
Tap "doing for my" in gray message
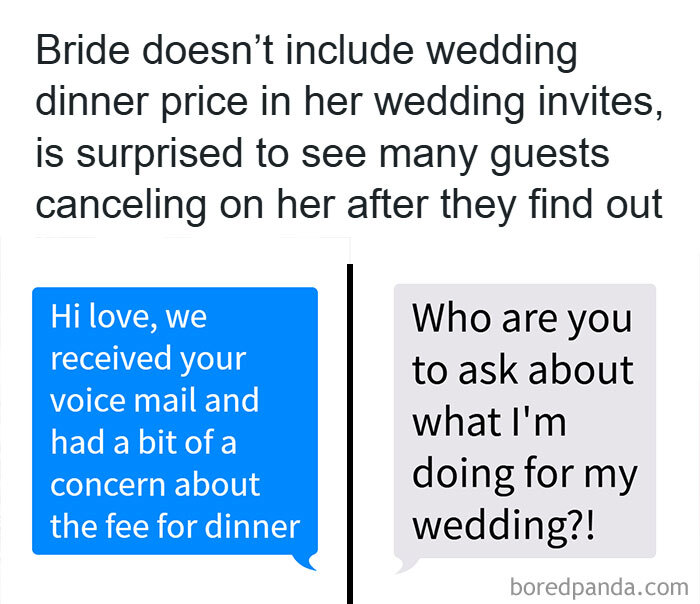[525, 475]
